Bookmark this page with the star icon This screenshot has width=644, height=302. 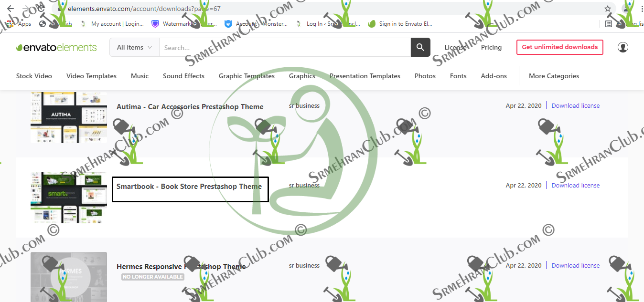click(x=608, y=9)
